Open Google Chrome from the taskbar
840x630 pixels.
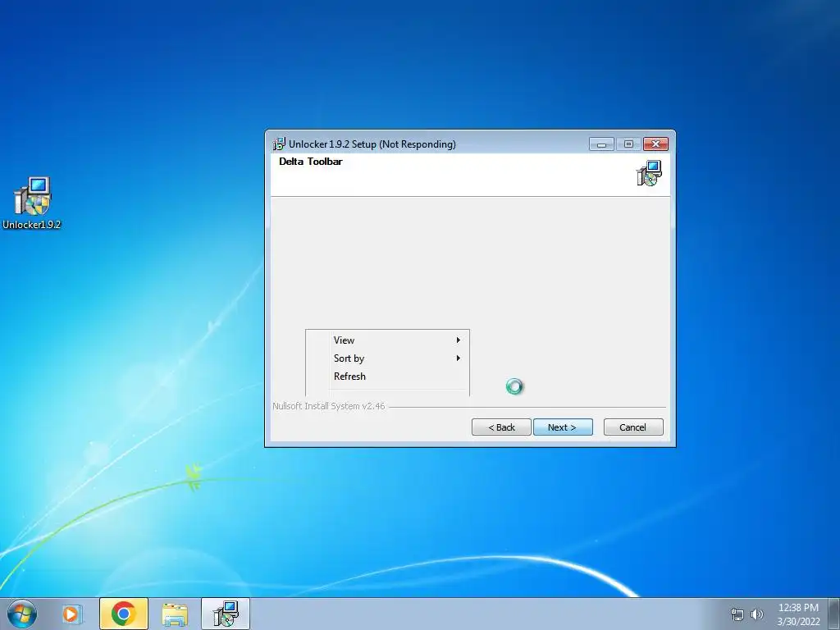pos(124,614)
